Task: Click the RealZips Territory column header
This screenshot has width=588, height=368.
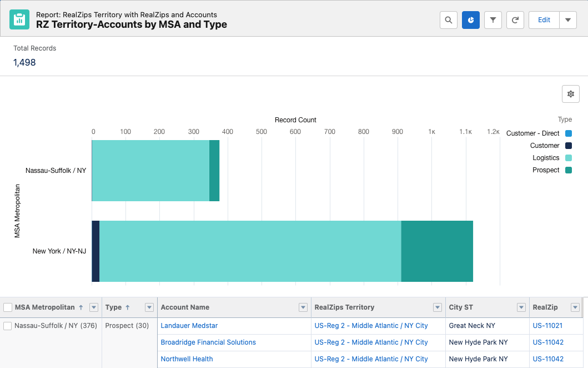Action: coord(344,307)
